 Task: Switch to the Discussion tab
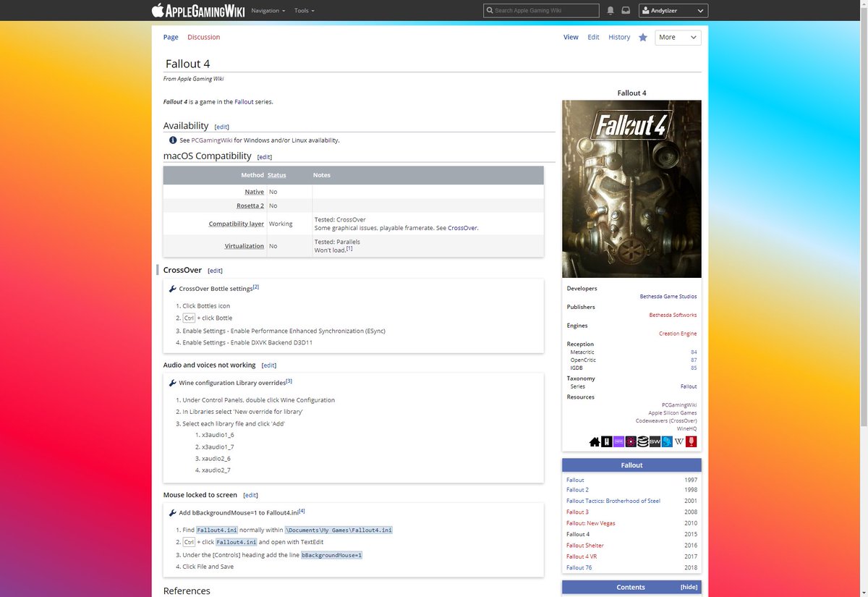tap(203, 37)
